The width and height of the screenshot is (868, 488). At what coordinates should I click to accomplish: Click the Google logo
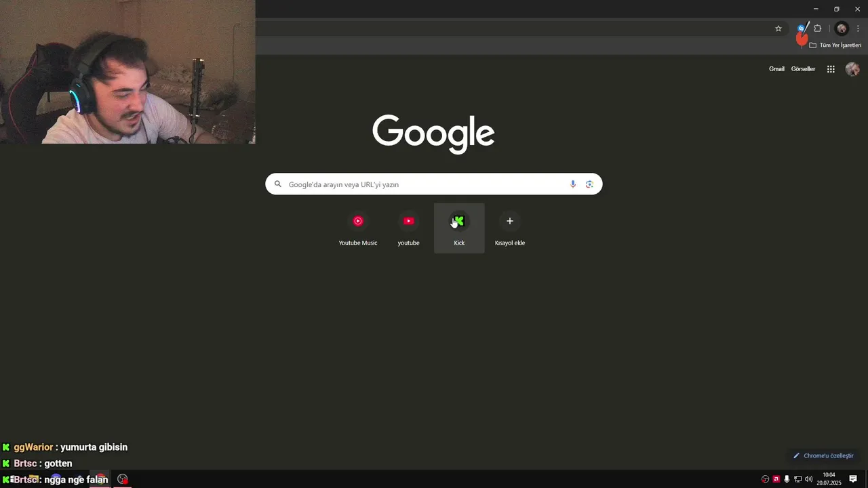coord(433,134)
